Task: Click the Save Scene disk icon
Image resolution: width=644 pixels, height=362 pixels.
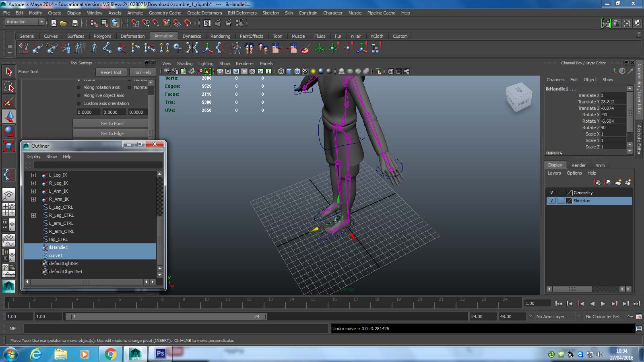Action: pyautogui.click(x=74, y=23)
